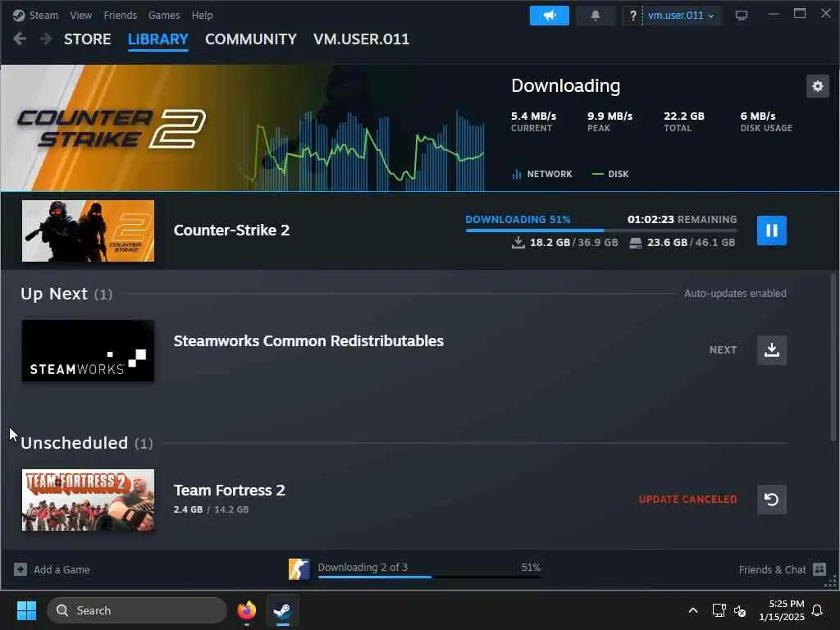Viewport: 840px width, 630px height.
Task: Toggle the NETWORK graph legend
Action: (542, 174)
